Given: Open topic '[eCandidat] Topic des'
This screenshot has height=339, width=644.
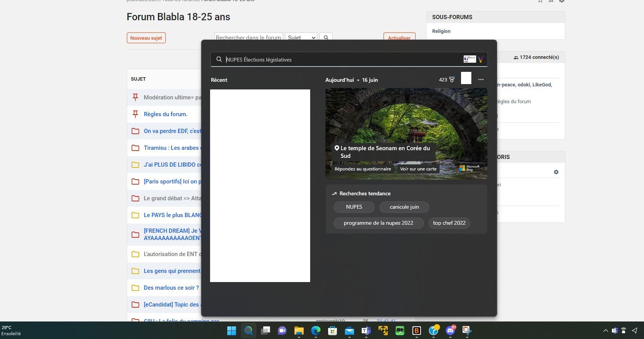Looking at the screenshot, I should pyautogui.click(x=172, y=304).
